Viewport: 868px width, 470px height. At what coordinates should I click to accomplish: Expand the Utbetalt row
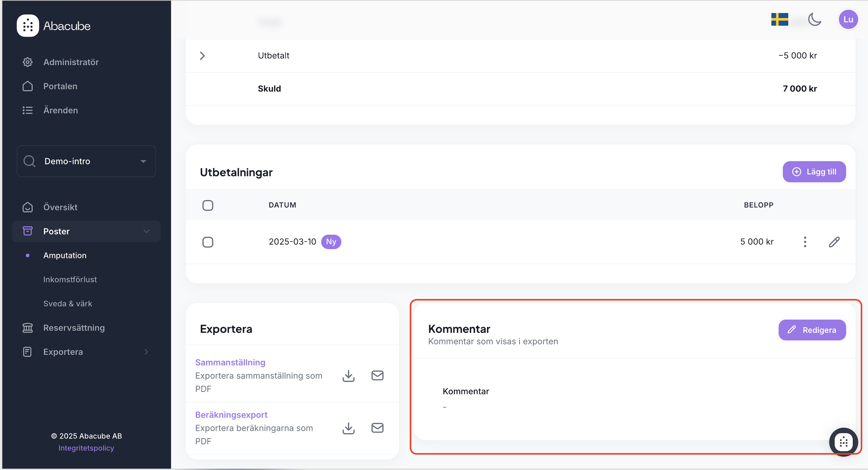[x=202, y=56]
